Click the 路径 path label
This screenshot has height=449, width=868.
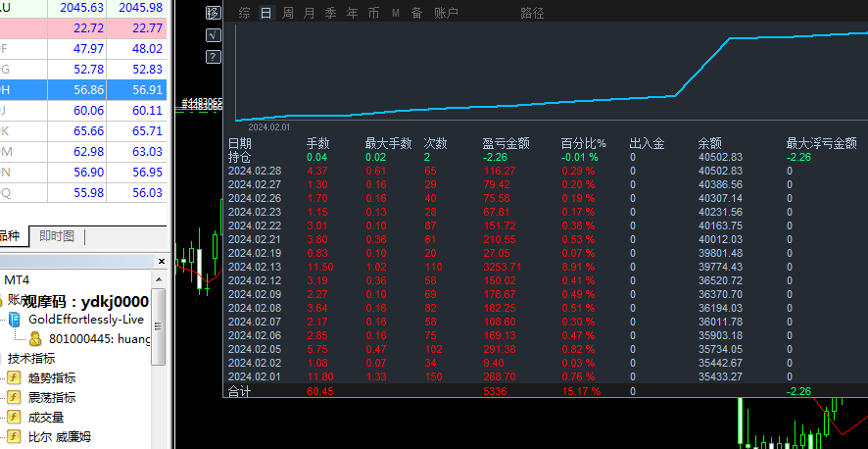point(533,14)
